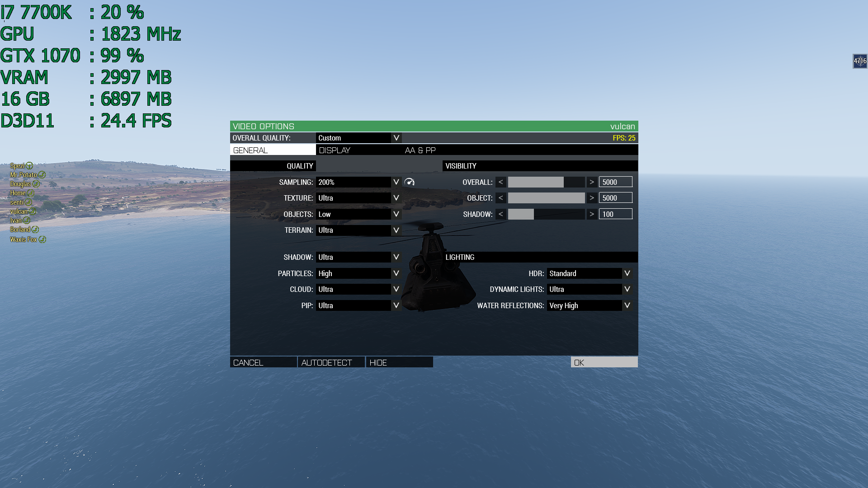Click the Cancel button
The image size is (868, 488).
(263, 362)
